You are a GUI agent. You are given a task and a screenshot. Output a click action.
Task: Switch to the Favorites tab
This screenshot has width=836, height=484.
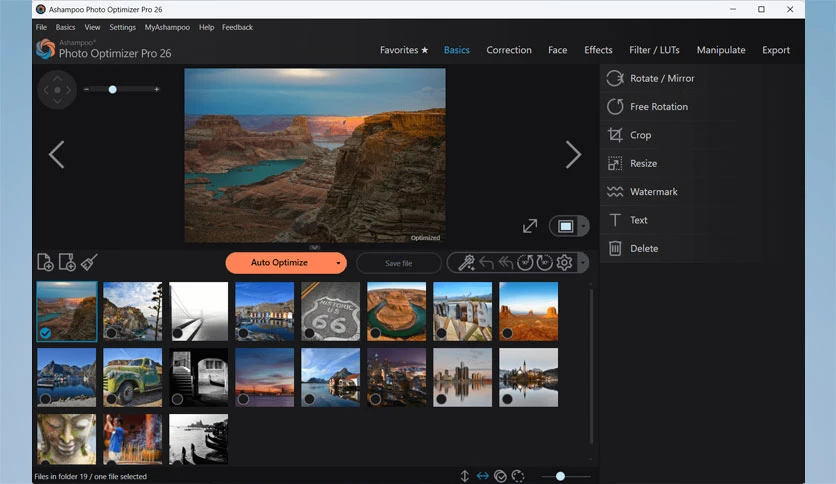point(404,50)
